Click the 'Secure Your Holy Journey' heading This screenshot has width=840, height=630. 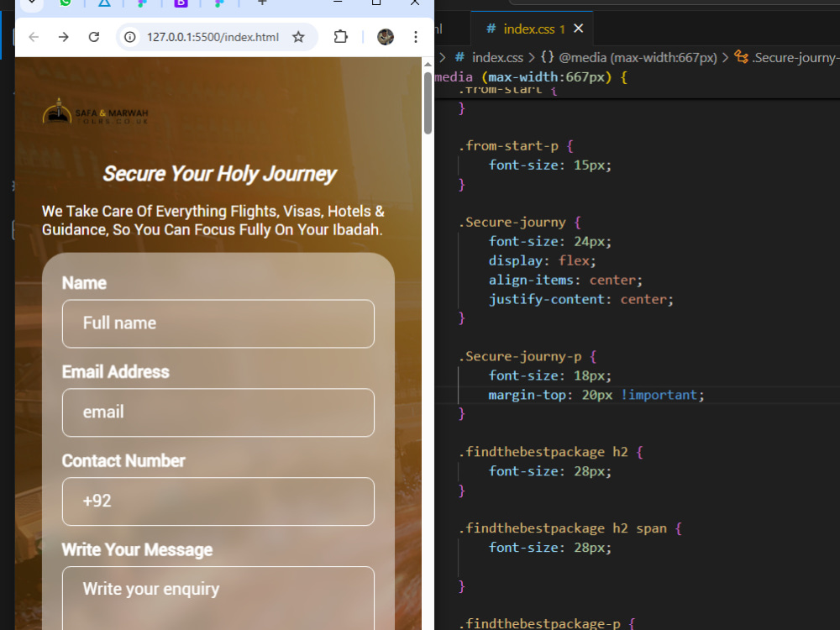tap(219, 174)
